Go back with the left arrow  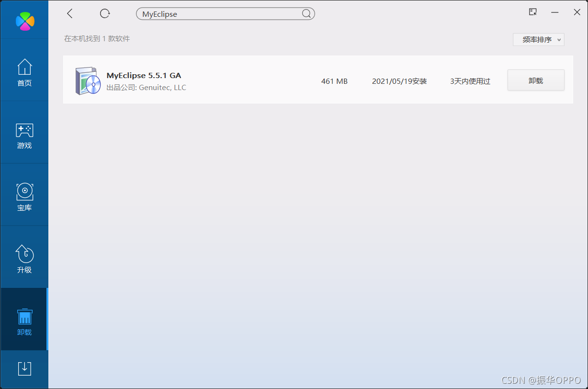70,13
